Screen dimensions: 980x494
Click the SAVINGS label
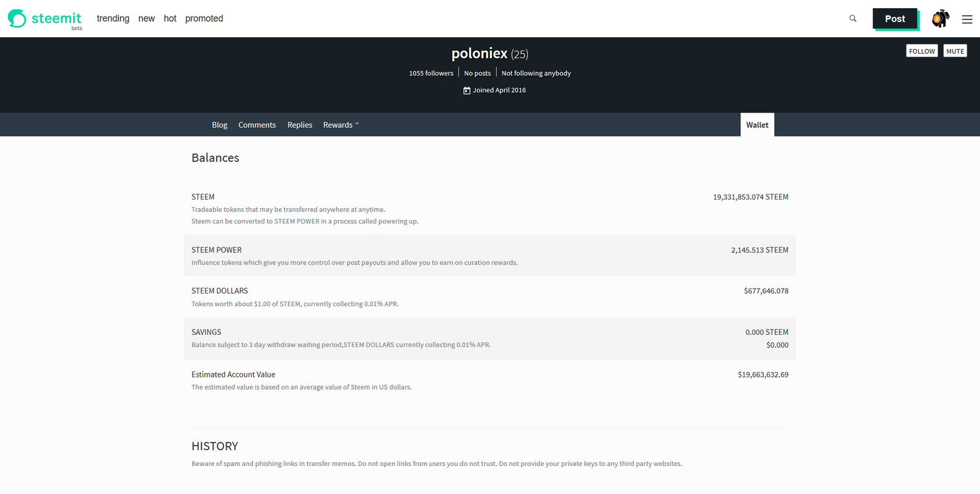[x=206, y=332]
